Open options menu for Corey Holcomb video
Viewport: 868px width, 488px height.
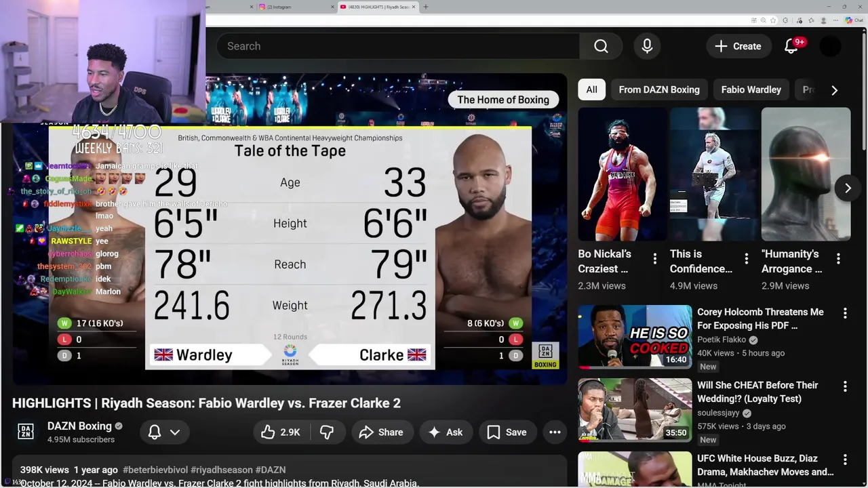click(845, 313)
